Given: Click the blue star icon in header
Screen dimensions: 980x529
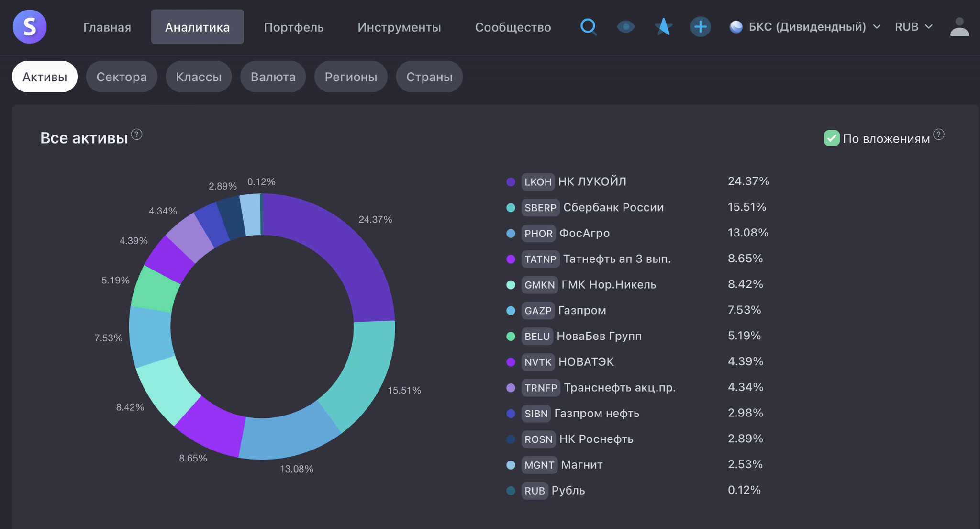Looking at the screenshot, I should pyautogui.click(x=663, y=27).
